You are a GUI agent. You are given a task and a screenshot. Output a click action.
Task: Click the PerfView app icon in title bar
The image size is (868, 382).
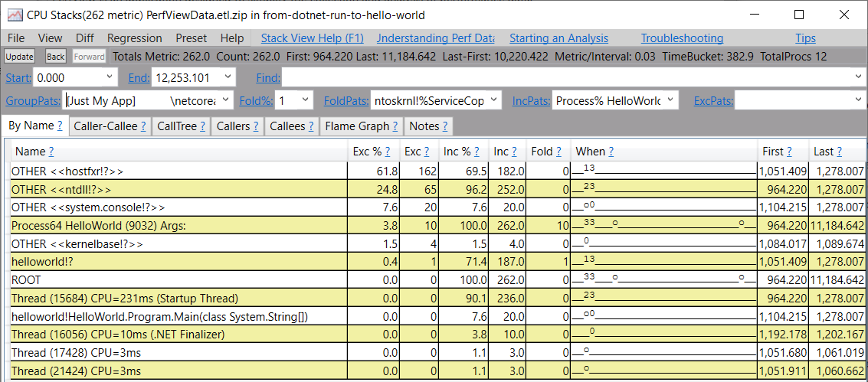15,15
